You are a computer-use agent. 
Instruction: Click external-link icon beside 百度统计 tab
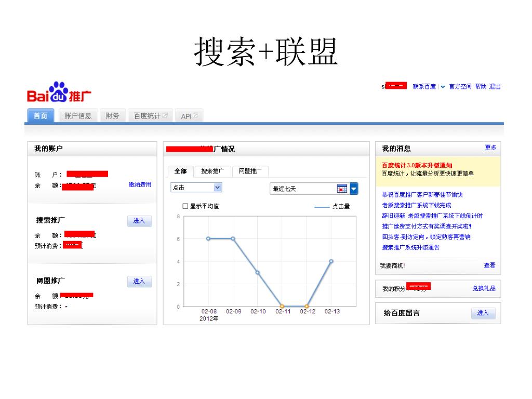coord(165,115)
